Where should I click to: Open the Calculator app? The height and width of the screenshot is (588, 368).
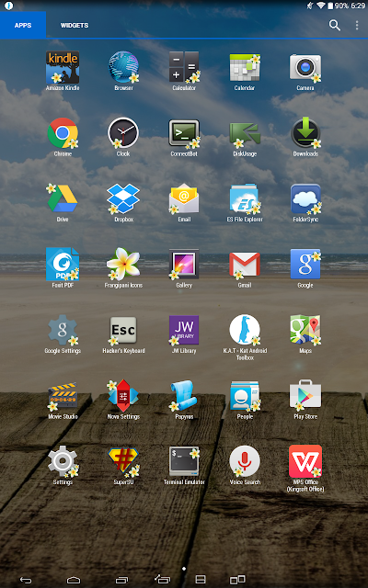coord(184,67)
